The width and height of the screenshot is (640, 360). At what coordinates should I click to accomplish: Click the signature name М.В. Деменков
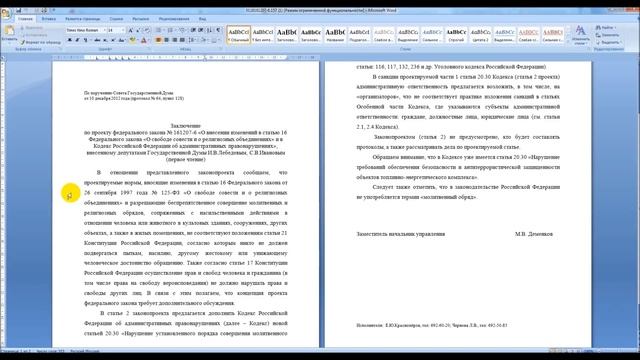click(x=533, y=234)
